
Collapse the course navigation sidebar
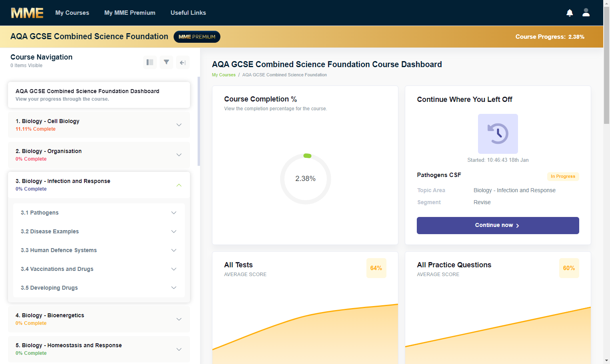click(x=183, y=62)
